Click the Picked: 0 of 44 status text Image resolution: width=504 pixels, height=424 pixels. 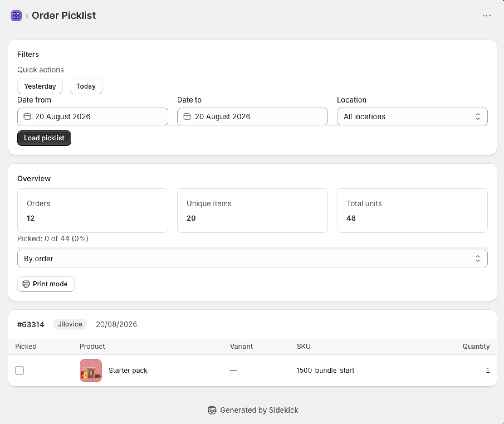[x=53, y=239]
